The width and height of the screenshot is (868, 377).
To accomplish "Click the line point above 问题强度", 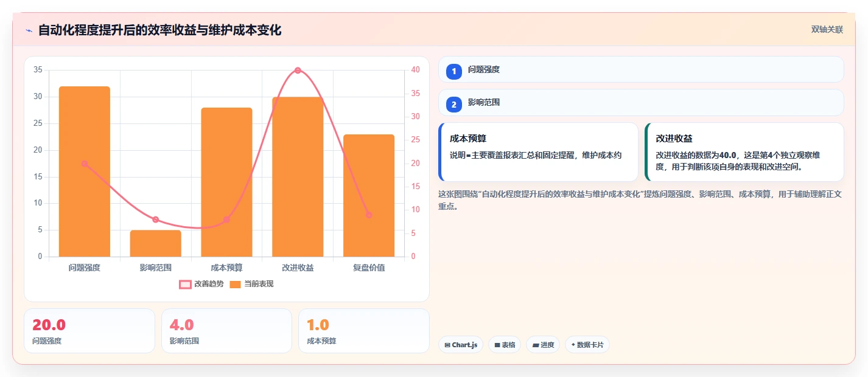I will [85, 164].
